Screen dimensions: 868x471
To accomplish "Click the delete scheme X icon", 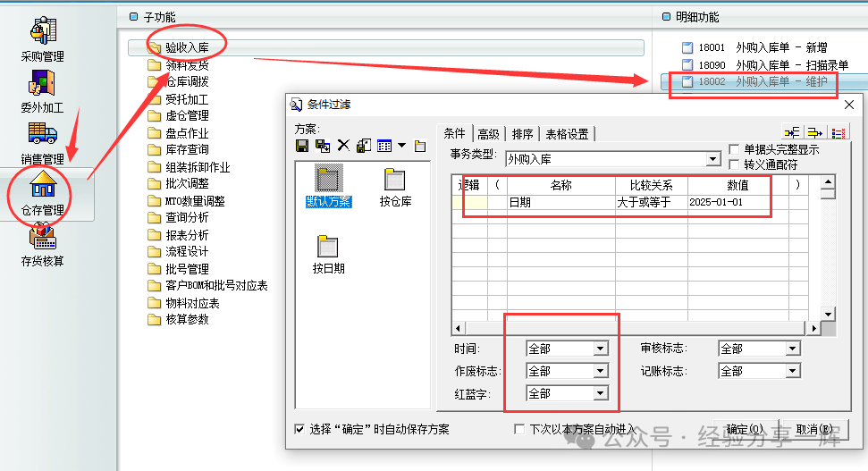I will pos(343,146).
